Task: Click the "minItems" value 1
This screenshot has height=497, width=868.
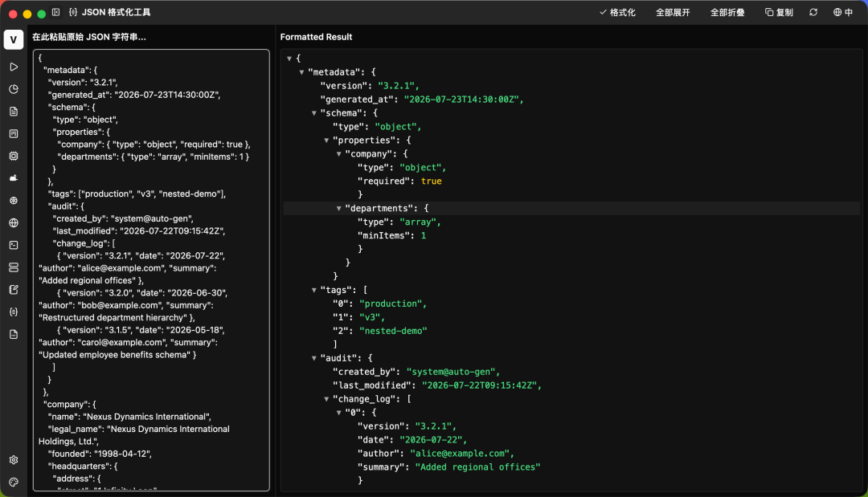Action: [424, 235]
